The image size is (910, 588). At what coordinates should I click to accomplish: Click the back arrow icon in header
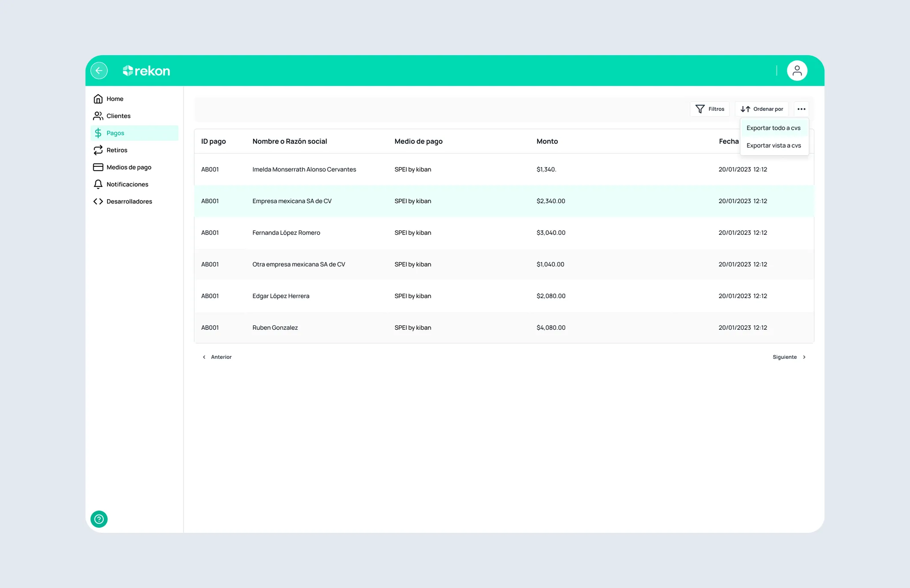pos(99,71)
